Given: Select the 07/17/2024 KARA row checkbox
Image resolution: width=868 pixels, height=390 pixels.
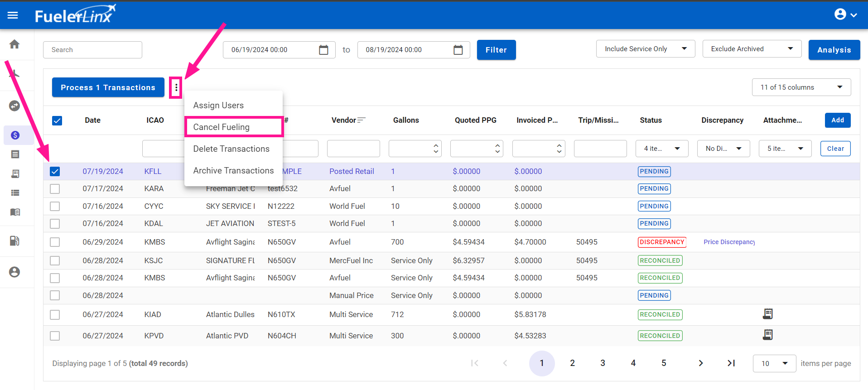Looking at the screenshot, I should click(x=55, y=189).
